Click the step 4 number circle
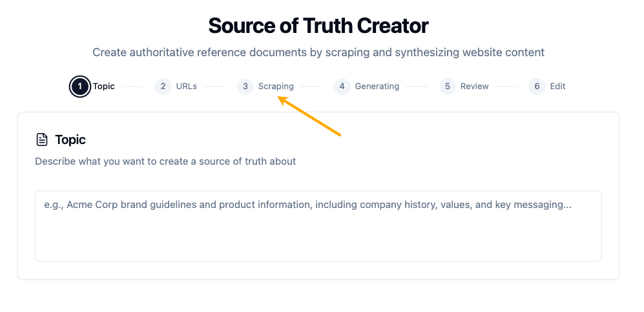 pos(342,87)
